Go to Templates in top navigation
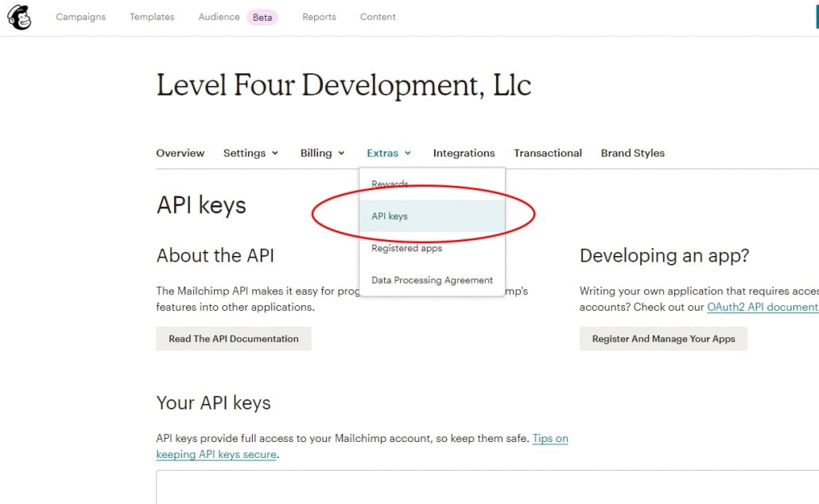The image size is (819, 504). coord(152,17)
